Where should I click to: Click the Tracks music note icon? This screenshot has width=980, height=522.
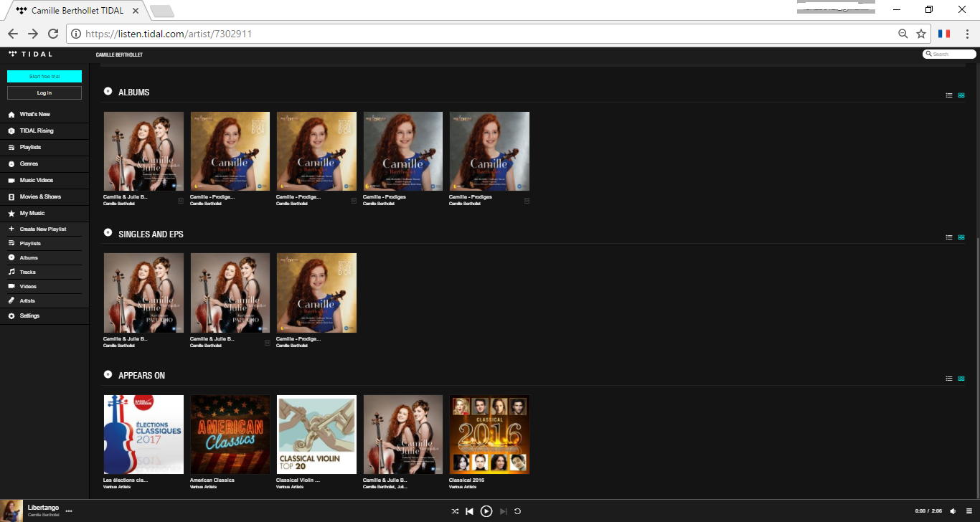point(11,272)
